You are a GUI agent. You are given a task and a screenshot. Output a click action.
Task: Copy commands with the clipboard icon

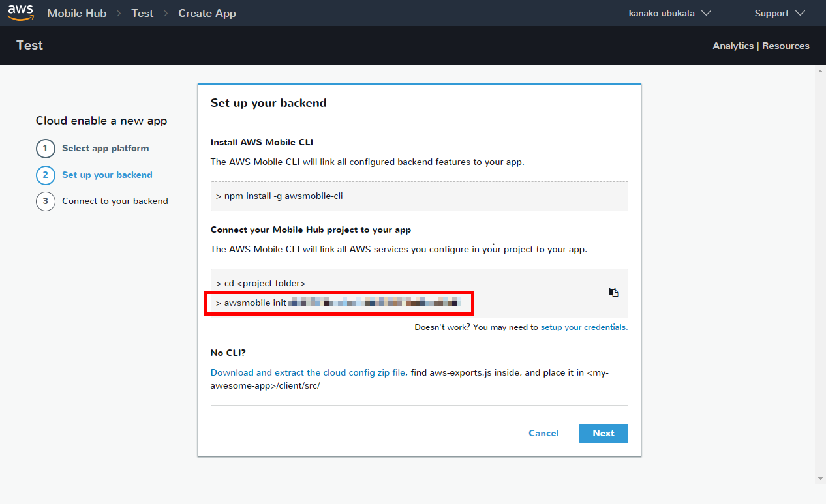click(x=613, y=292)
